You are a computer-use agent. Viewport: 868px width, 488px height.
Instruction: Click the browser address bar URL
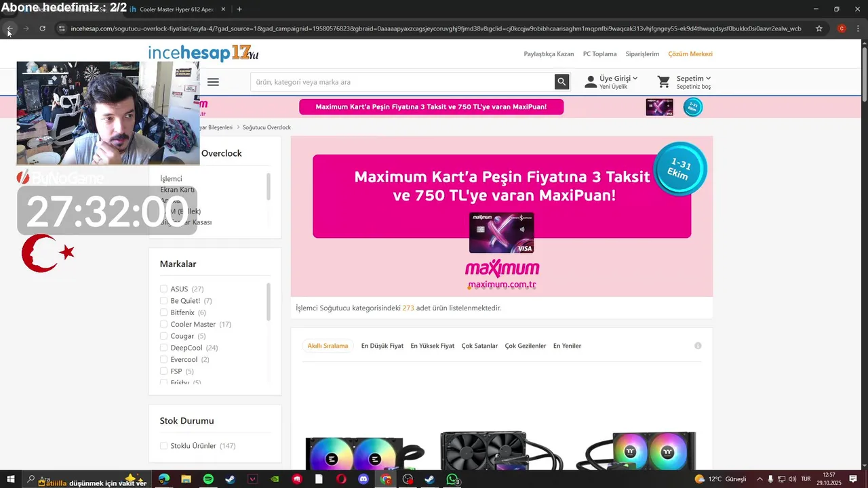[435, 28]
